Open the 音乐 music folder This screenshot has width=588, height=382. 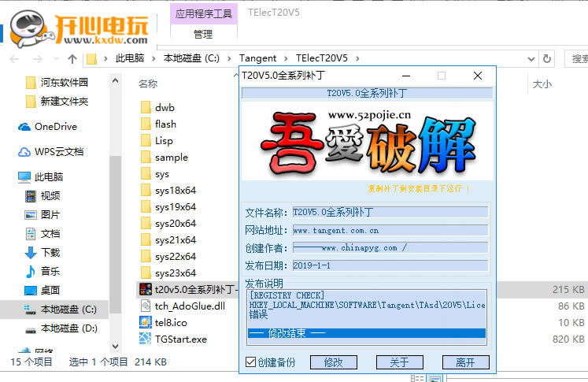tap(50, 271)
